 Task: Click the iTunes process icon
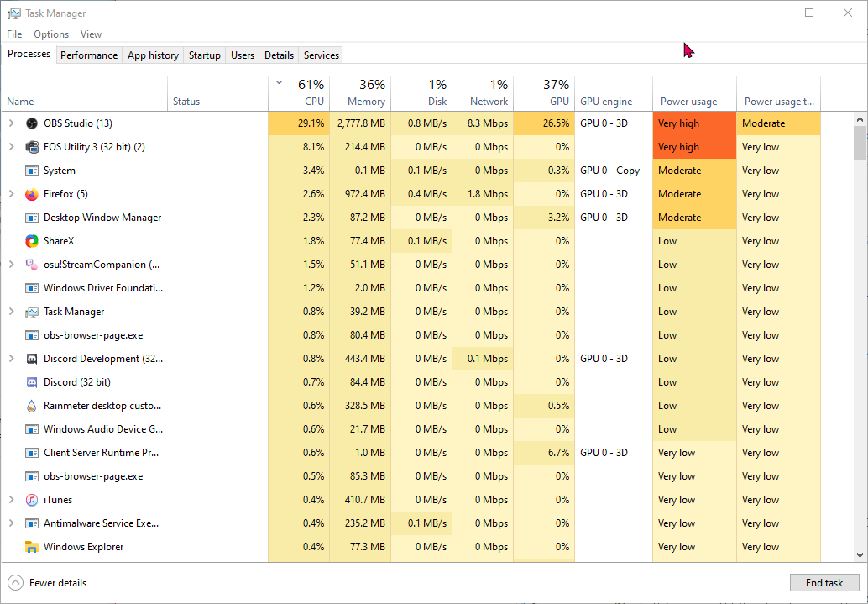point(32,500)
